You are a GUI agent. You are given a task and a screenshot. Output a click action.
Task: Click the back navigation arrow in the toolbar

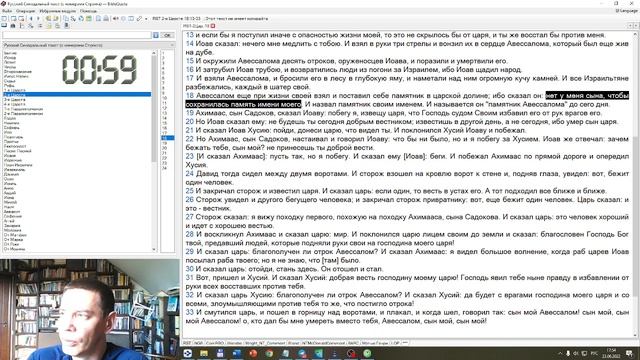(31, 18)
